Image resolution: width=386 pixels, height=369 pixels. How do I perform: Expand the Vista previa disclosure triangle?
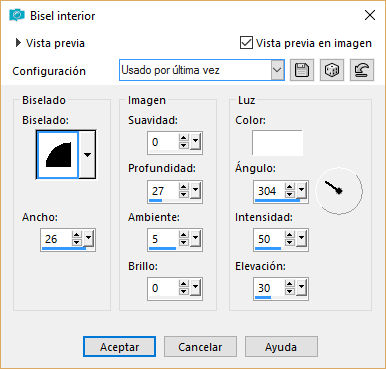(x=18, y=43)
